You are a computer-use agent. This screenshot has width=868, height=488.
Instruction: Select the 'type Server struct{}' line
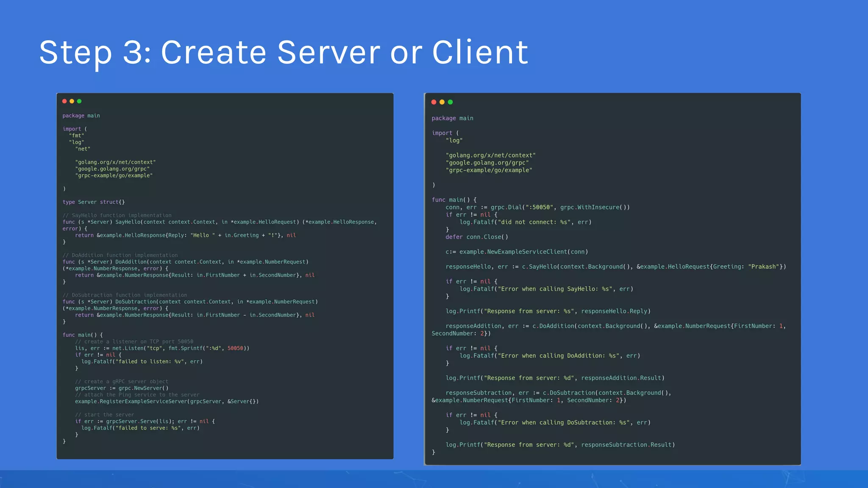pyautogui.click(x=94, y=202)
